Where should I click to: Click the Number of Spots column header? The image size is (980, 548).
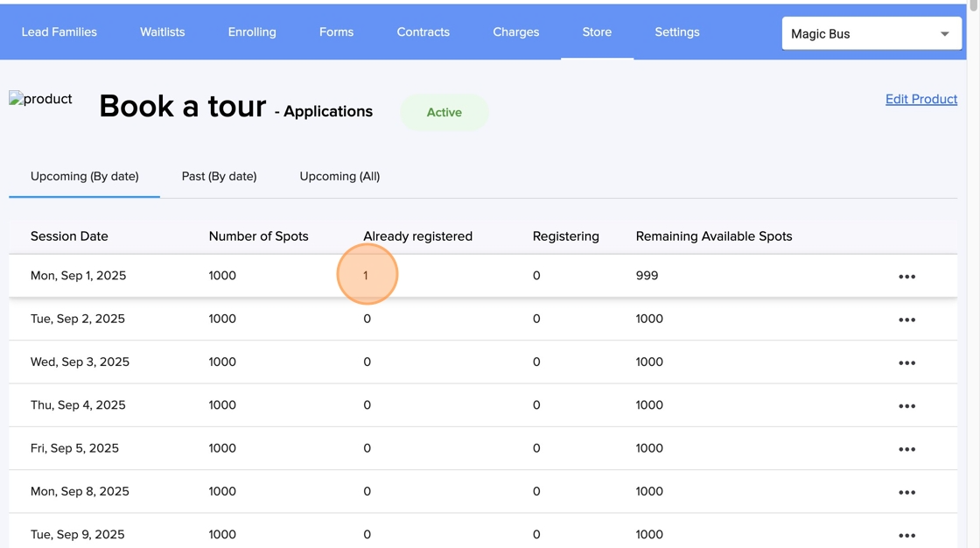259,236
